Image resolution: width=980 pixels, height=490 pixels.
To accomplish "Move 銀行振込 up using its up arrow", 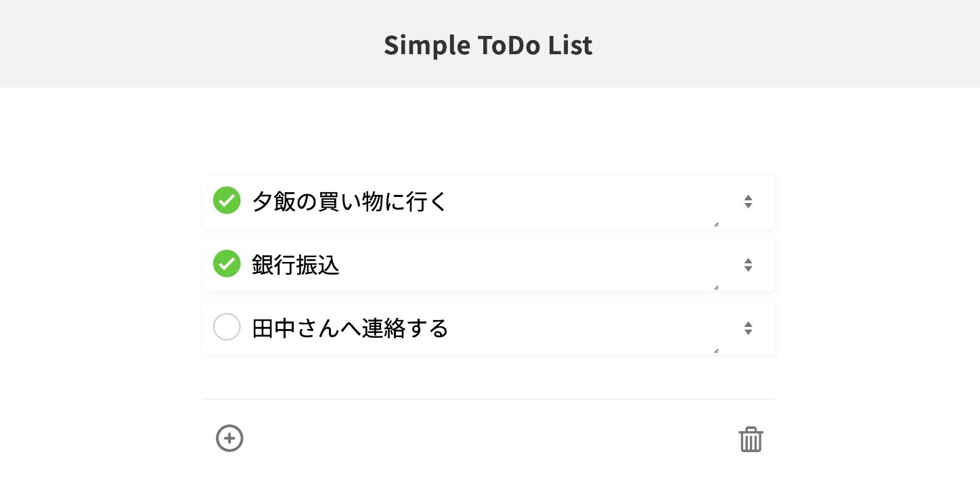I will (x=748, y=262).
